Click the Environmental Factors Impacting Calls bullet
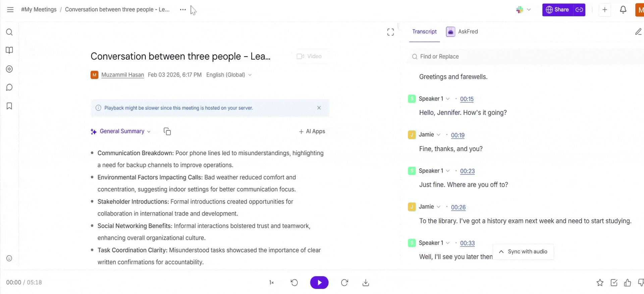 [x=197, y=183]
